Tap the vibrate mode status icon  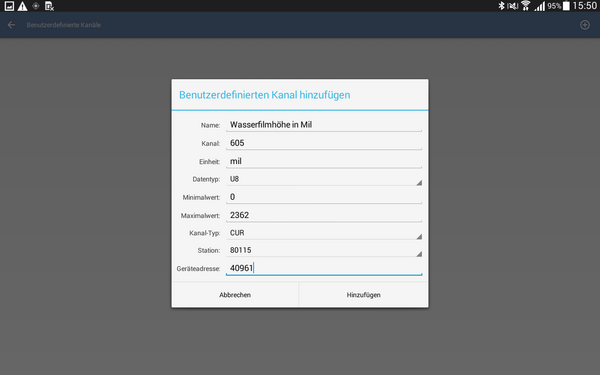513,6
